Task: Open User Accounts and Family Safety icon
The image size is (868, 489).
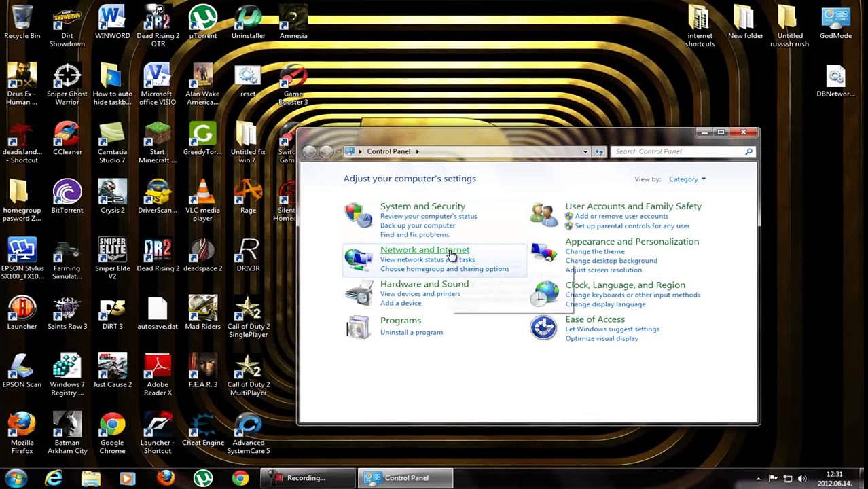Action: [x=543, y=215]
